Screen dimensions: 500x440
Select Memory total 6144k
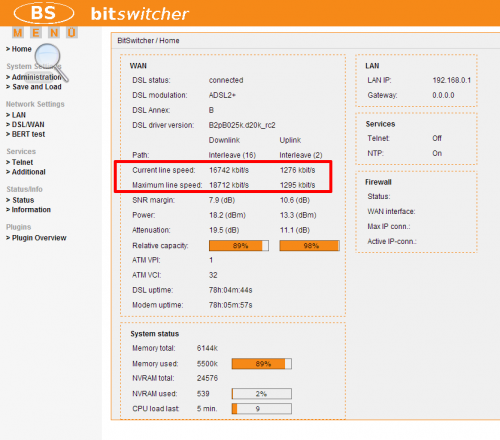(207, 348)
